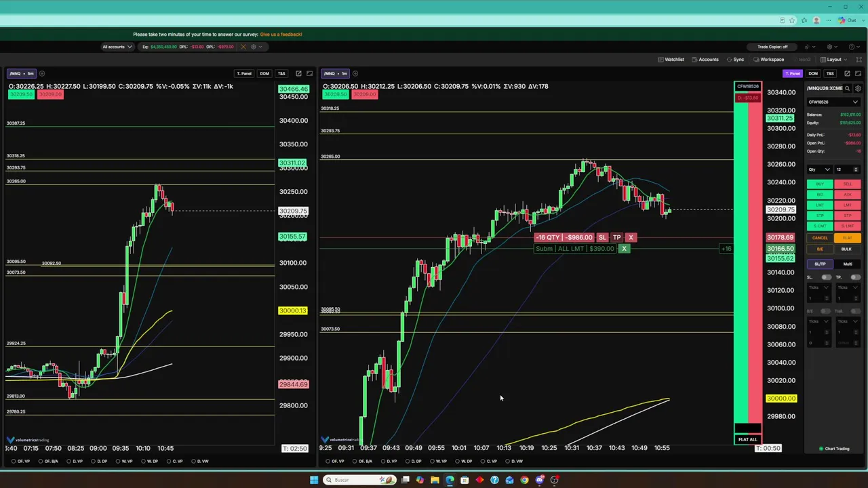Sync the charts

tap(735, 60)
